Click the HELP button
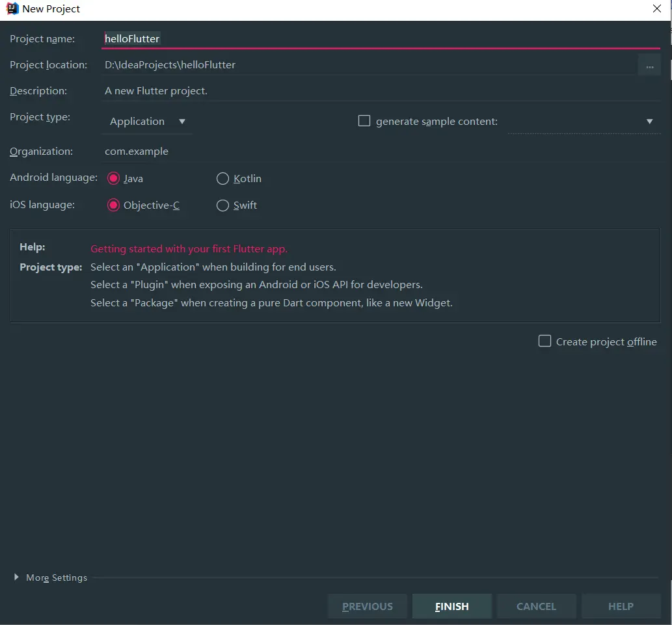 (x=621, y=606)
